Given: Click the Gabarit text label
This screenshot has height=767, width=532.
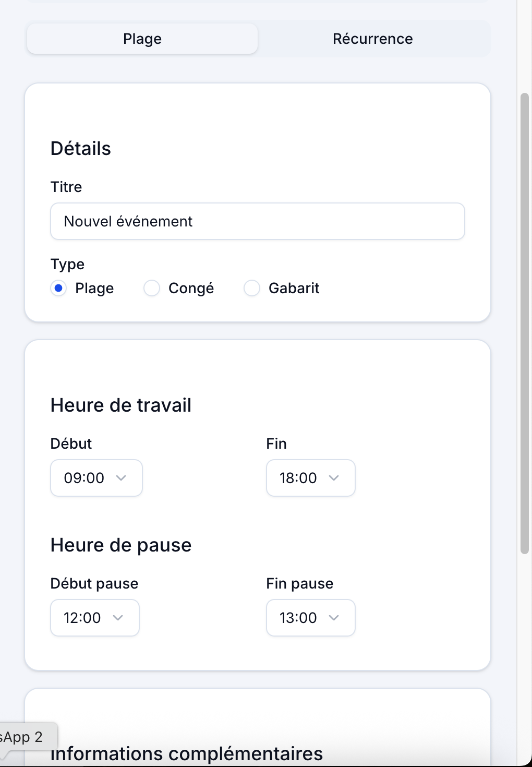Looking at the screenshot, I should [x=294, y=288].
